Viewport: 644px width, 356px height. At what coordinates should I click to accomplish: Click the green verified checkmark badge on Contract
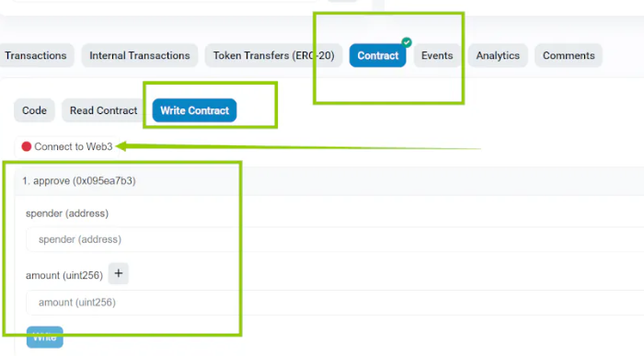pos(407,42)
